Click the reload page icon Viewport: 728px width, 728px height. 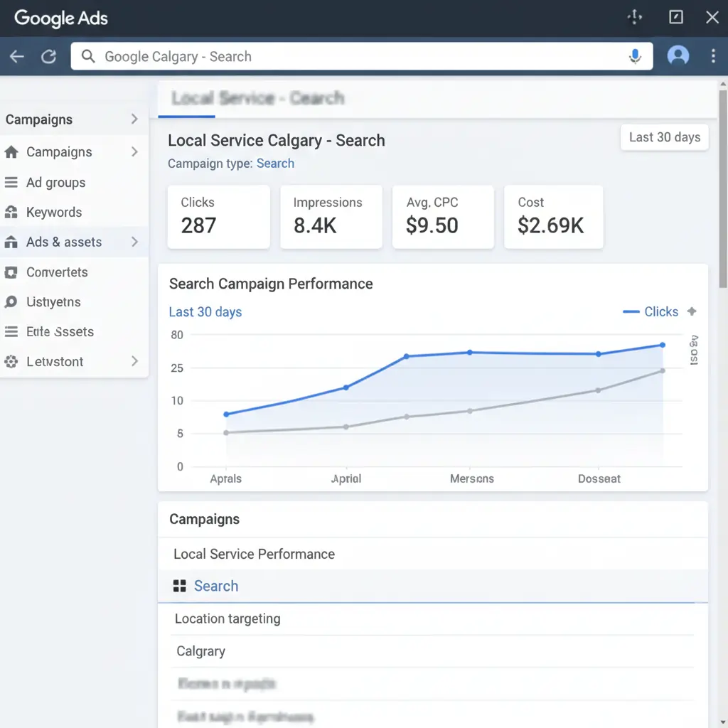pos(48,57)
